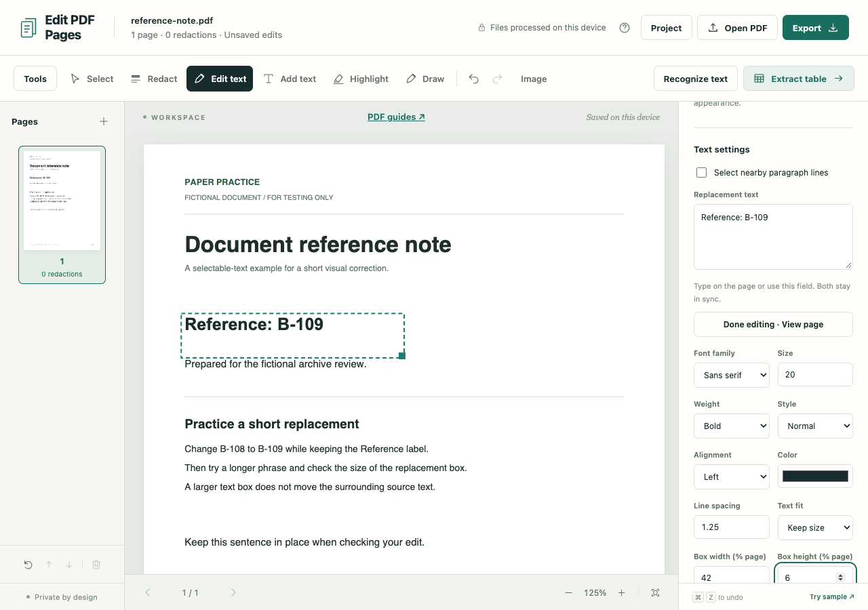The width and height of the screenshot is (868, 610).
Task: Open the Alignment dropdown
Action: 732,476
